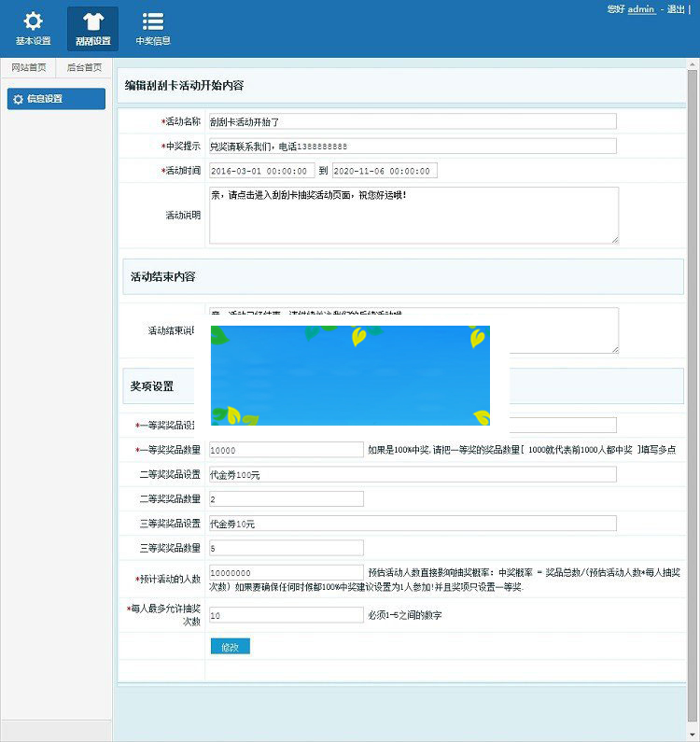Open 基本设置 via the gear icon
Viewport: 700px width, 742px height.
(x=33, y=21)
